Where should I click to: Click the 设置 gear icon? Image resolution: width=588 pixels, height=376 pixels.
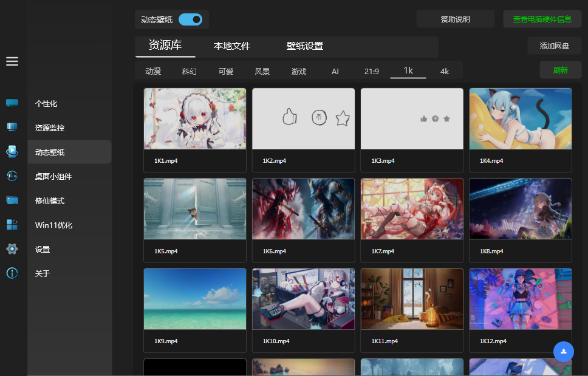tap(12, 248)
